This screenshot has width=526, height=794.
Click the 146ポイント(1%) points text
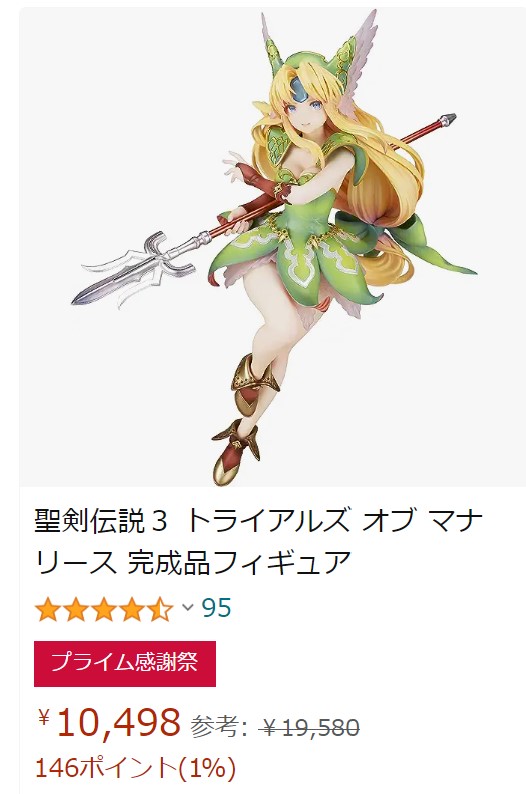[135, 768]
